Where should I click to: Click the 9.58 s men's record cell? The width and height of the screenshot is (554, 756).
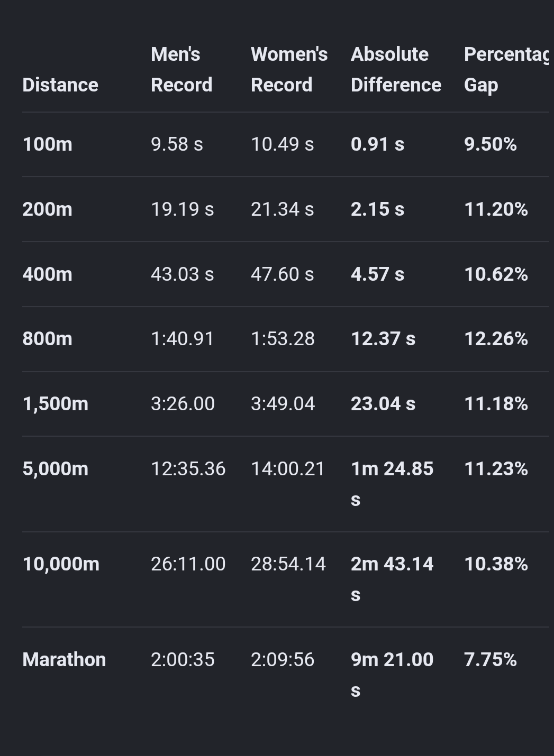tap(177, 144)
